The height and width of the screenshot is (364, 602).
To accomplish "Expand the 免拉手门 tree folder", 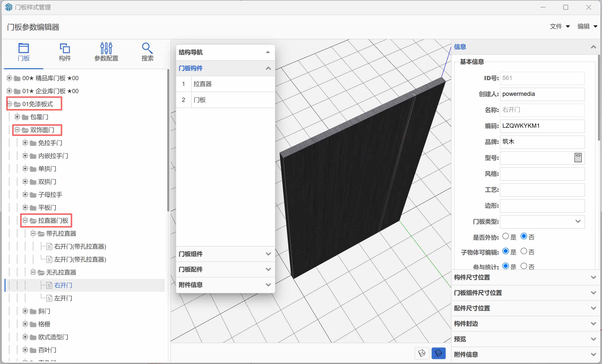I will pyautogui.click(x=25, y=143).
